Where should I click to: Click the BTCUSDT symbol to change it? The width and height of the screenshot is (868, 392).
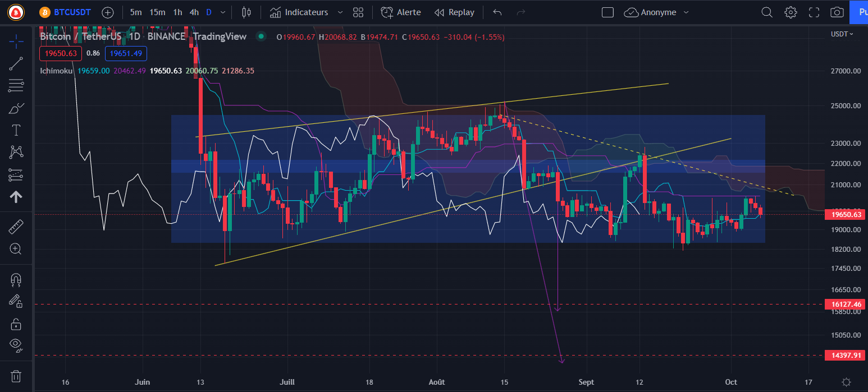[x=72, y=12]
